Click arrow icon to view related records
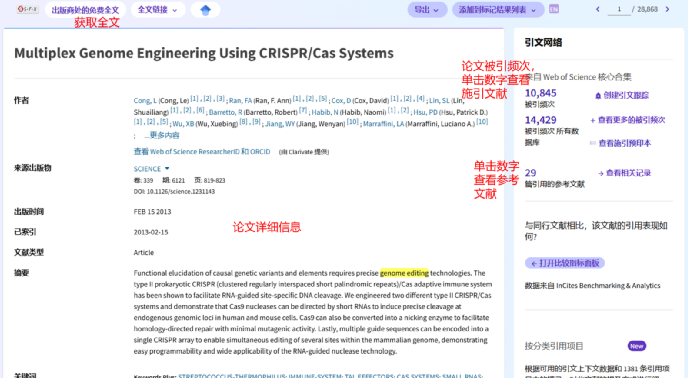The width and height of the screenshot is (689, 379). tap(601, 173)
